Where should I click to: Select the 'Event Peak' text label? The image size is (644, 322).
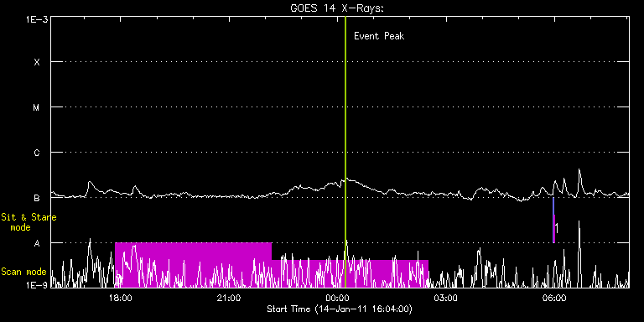[x=379, y=36]
